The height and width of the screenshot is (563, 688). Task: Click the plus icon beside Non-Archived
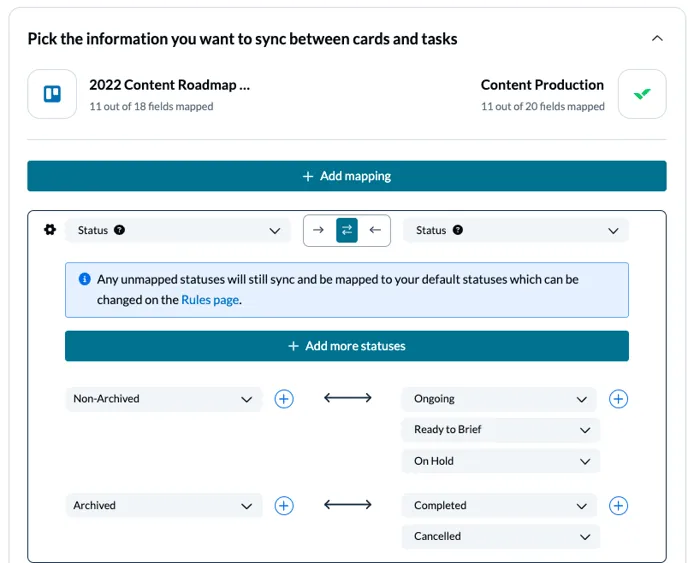coord(284,399)
